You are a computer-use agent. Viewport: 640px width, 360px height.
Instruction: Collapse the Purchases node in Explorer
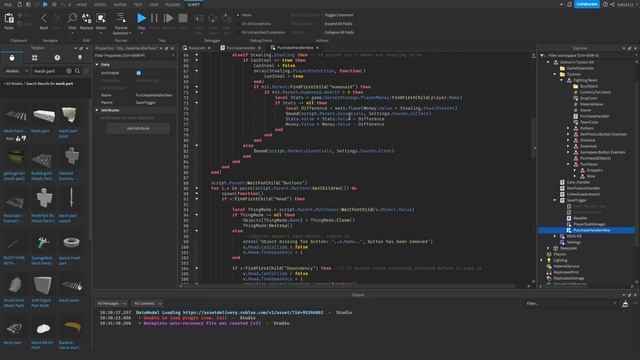click(568, 164)
